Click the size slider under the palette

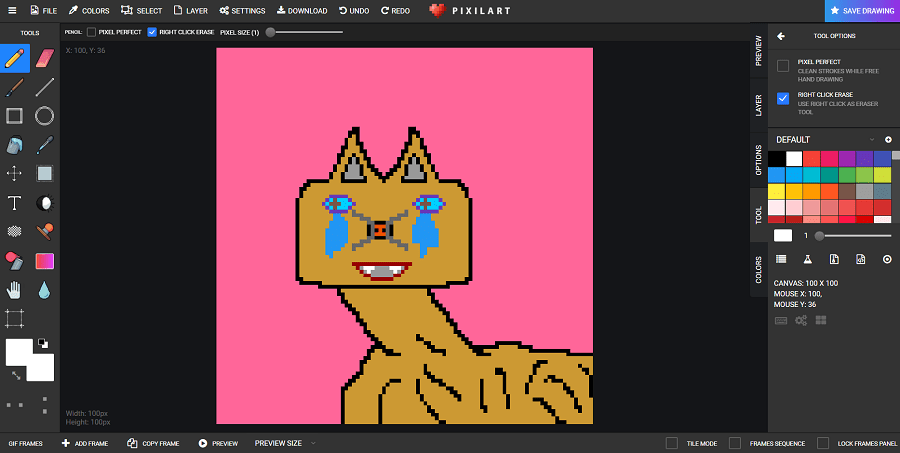tap(855, 235)
